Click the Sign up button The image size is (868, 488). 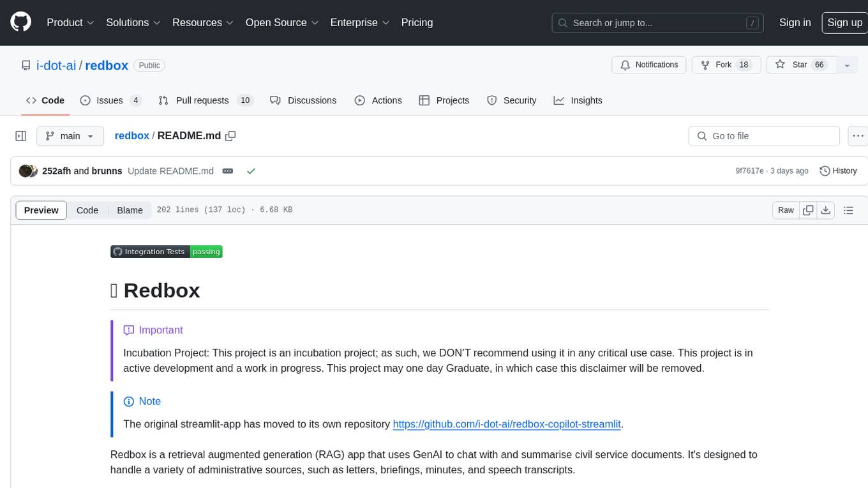[844, 22]
